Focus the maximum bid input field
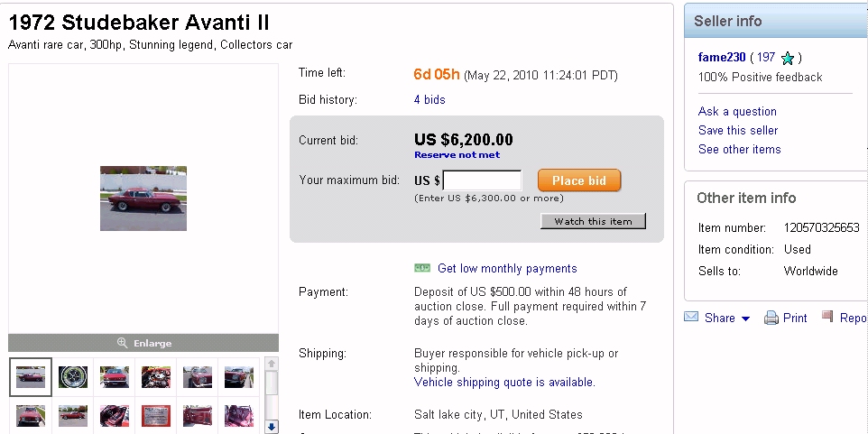Screen dimensions: 868x434 (482, 180)
